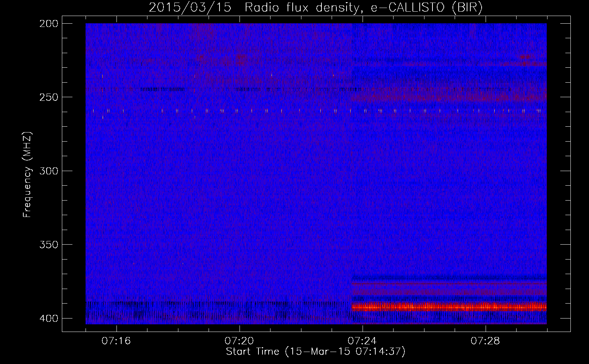Click the plot title "Radio flux density, e-CALLISTO (BIR)"

click(x=364, y=8)
